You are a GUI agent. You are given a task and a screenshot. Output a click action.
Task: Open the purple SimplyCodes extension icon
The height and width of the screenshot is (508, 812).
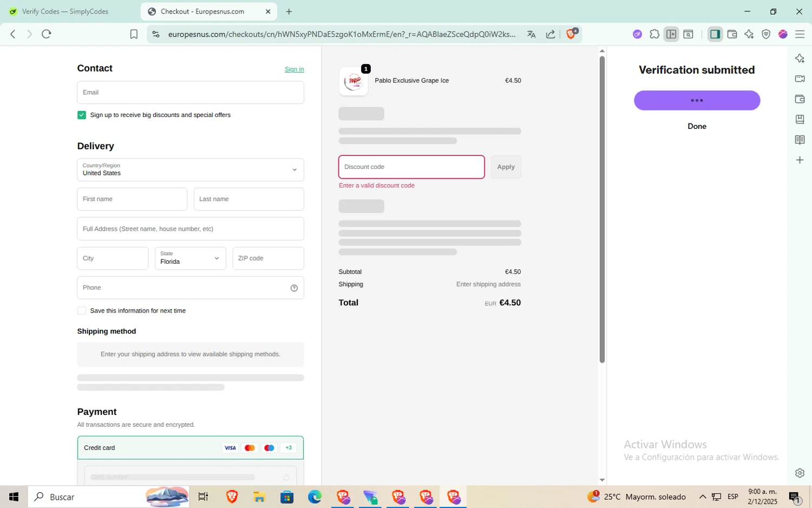637,34
